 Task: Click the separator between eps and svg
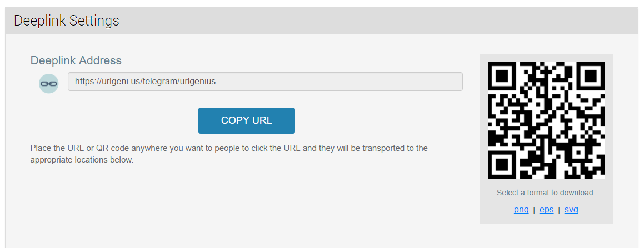559,210
